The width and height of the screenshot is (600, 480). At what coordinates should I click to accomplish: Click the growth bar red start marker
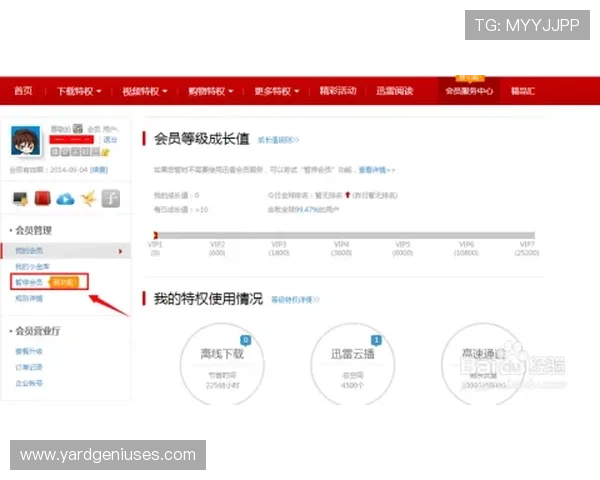pos(155,235)
